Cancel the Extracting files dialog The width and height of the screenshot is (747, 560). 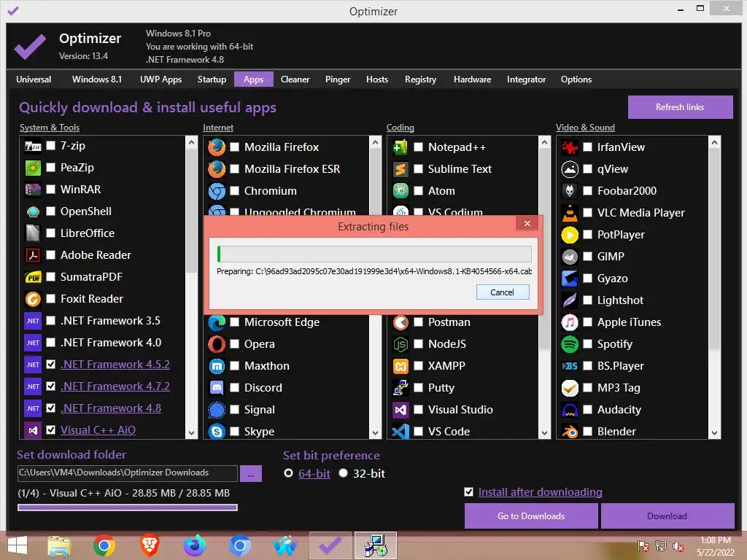[x=502, y=292]
